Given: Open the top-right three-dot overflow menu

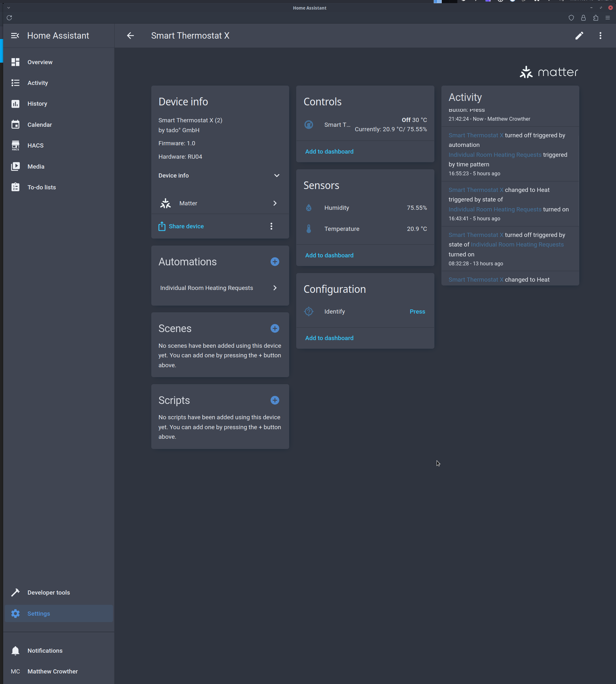Looking at the screenshot, I should [x=600, y=35].
